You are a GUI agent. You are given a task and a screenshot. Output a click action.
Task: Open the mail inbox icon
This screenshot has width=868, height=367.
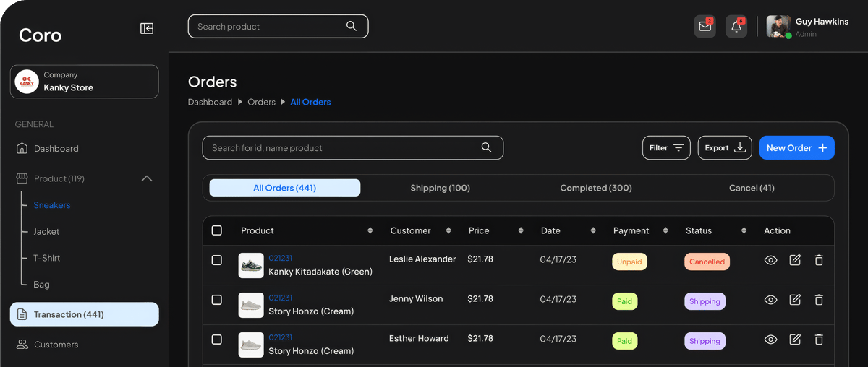pyautogui.click(x=705, y=27)
